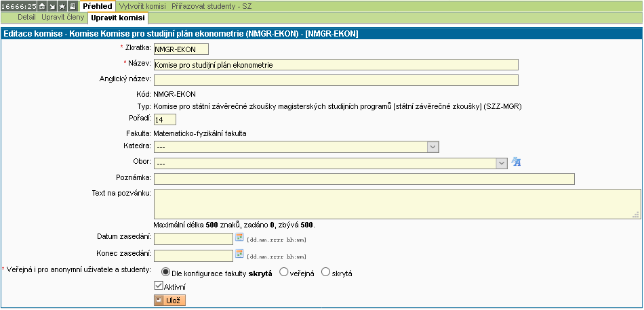644x310 pixels.
Task: Open the Obor dropdown list
Action: (501, 163)
